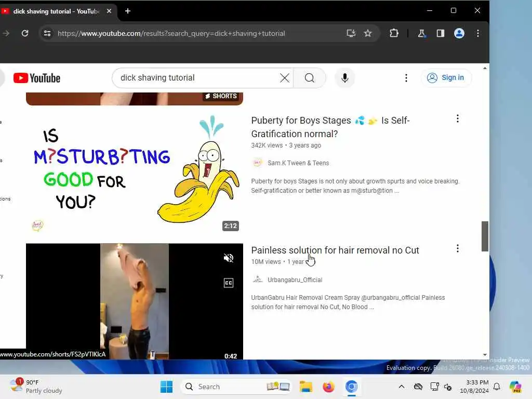Open site information icon in address bar
Screen dimensions: 532x399
coord(47,33)
